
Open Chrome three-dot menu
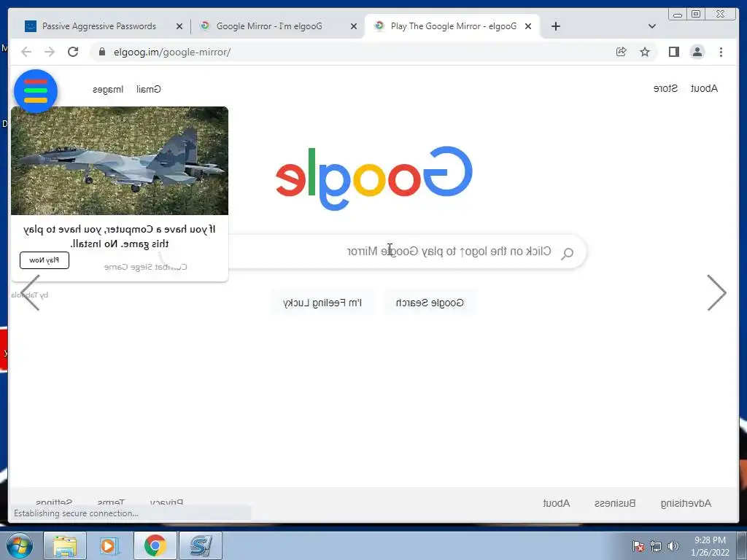click(x=721, y=52)
